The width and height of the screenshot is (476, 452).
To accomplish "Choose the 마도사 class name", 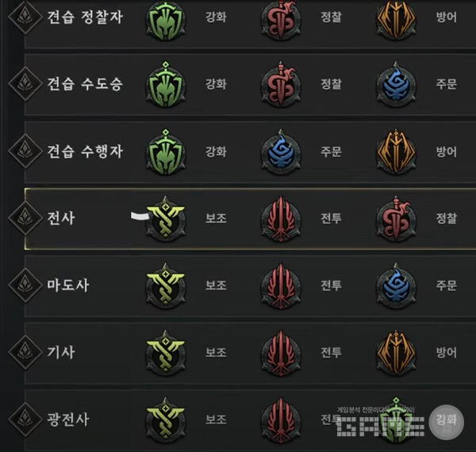I will pos(68,285).
